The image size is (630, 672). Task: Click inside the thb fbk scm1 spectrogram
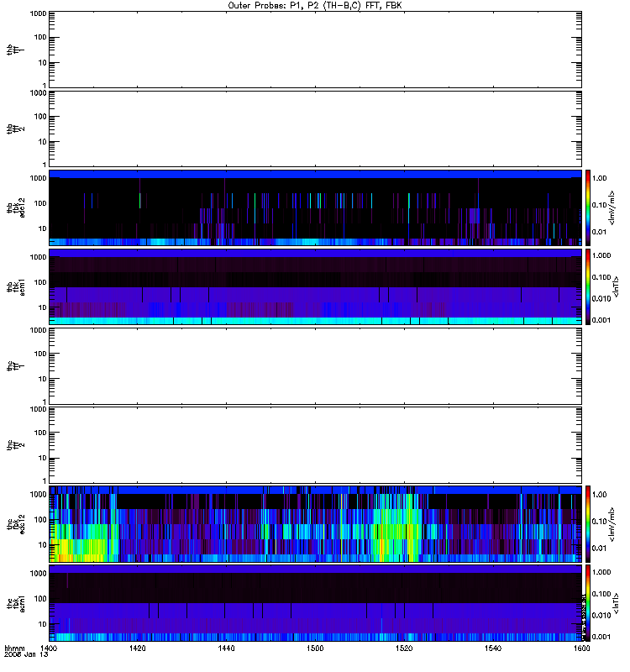click(315, 286)
